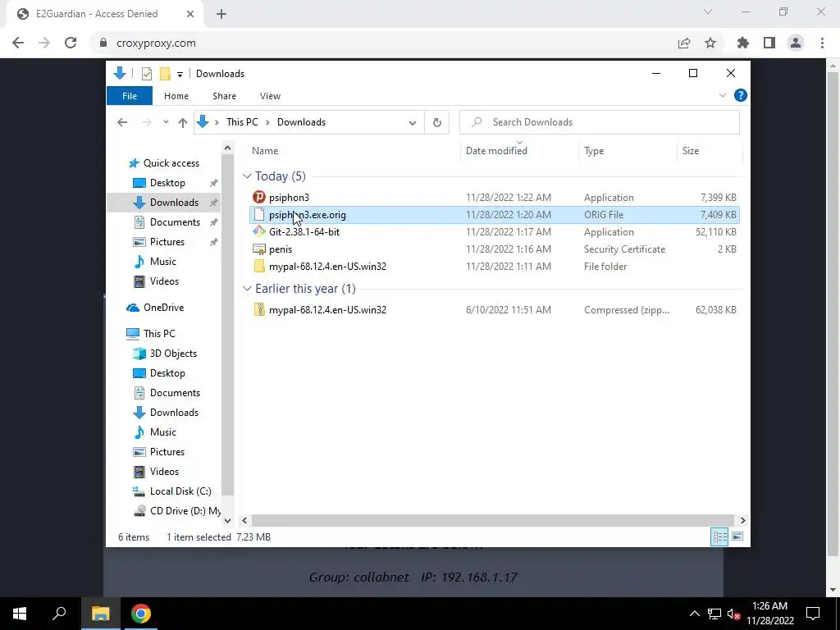Select the Git-2.38.1-64-bit installer icon
Screen dimensions: 840x630
pyautogui.click(x=259, y=232)
